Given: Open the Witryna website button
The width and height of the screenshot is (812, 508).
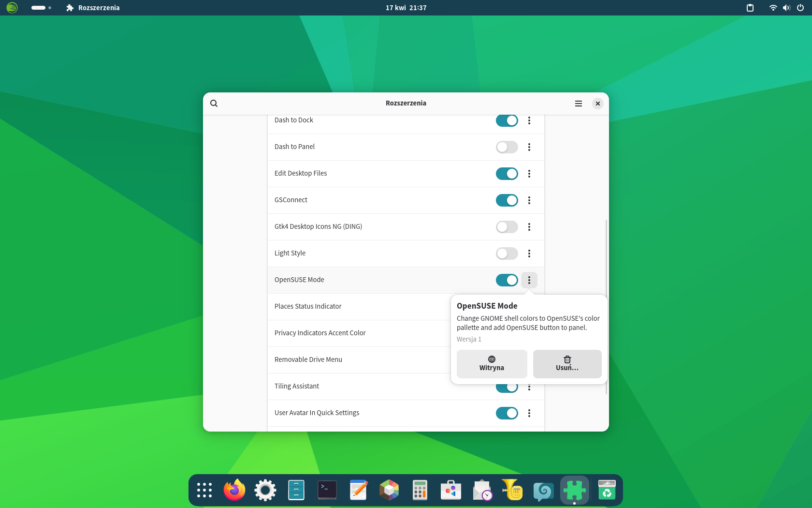Looking at the screenshot, I should point(492,364).
